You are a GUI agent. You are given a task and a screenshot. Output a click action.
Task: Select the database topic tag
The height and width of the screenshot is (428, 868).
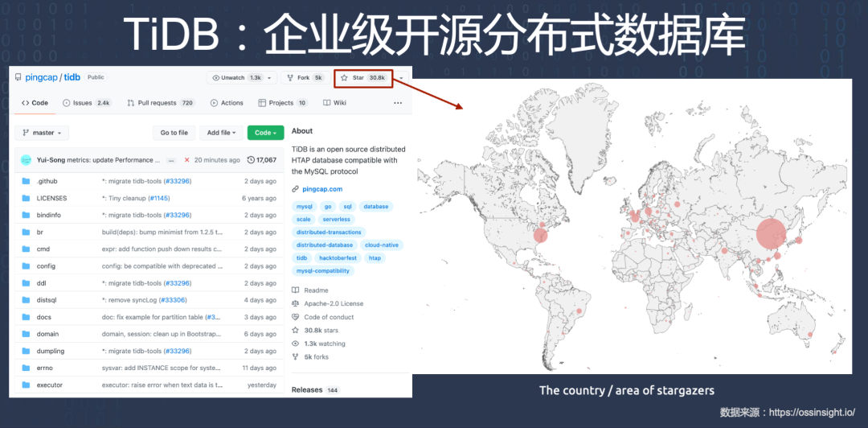(x=376, y=206)
